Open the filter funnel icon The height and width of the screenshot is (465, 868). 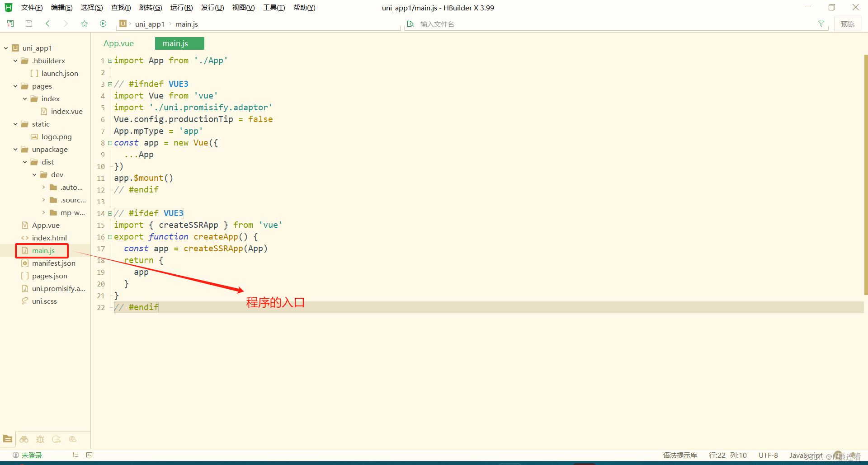click(x=821, y=23)
